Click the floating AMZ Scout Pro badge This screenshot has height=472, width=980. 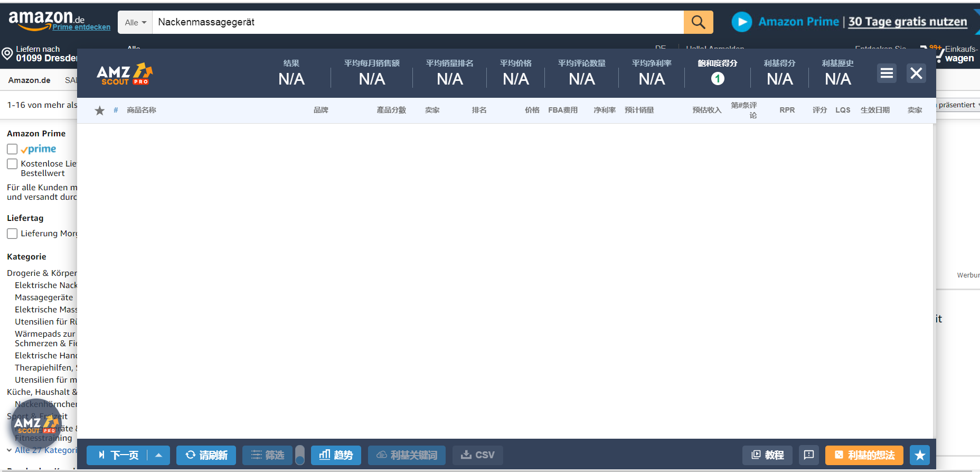coord(36,424)
